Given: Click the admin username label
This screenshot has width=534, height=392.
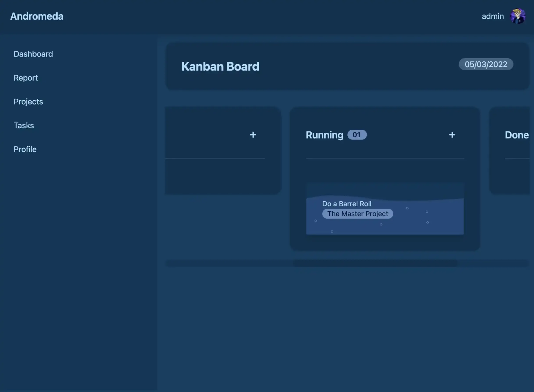Looking at the screenshot, I should point(493,16).
